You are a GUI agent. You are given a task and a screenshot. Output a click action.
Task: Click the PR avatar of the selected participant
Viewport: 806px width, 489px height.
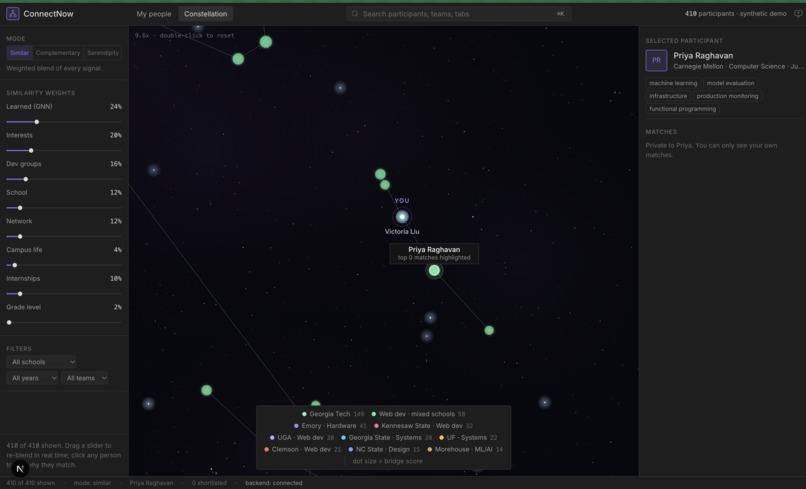pyautogui.click(x=656, y=60)
